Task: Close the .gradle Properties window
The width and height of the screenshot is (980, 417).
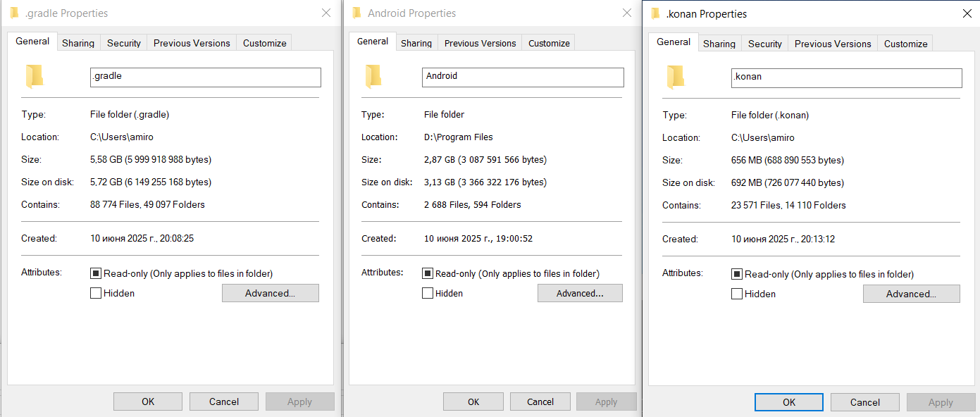Action: (x=325, y=13)
